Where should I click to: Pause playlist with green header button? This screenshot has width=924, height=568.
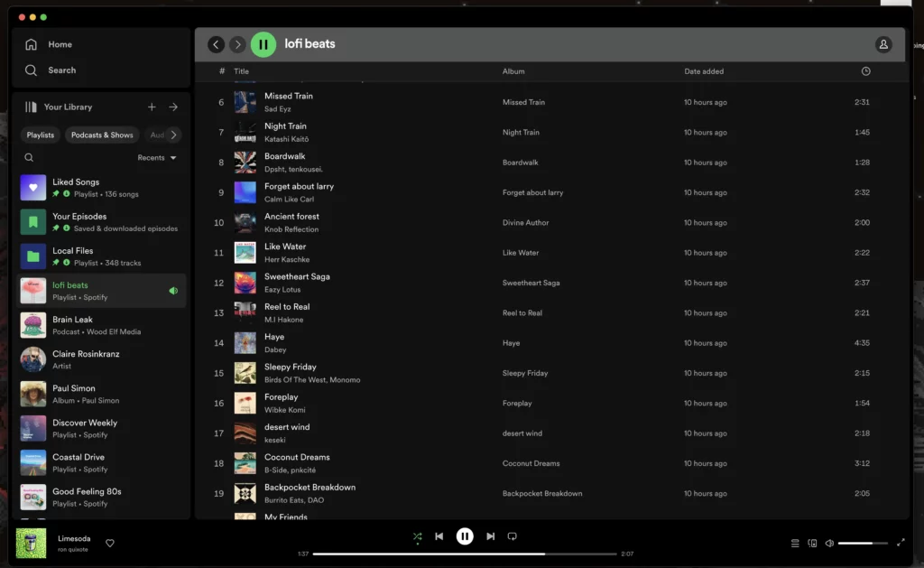[263, 44]
